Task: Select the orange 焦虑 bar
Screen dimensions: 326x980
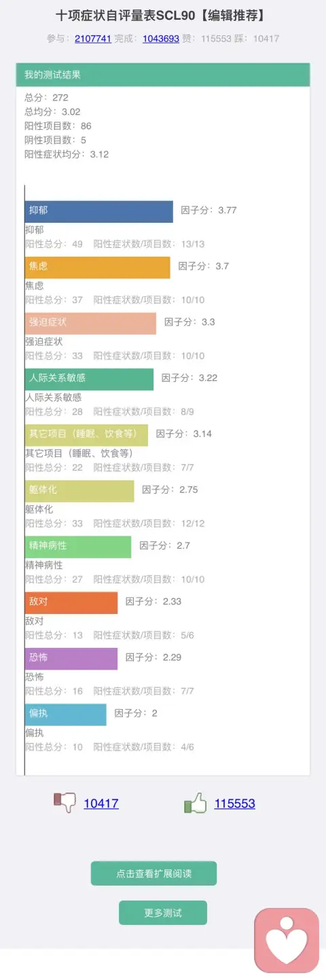Action: [x=98, y=267]
